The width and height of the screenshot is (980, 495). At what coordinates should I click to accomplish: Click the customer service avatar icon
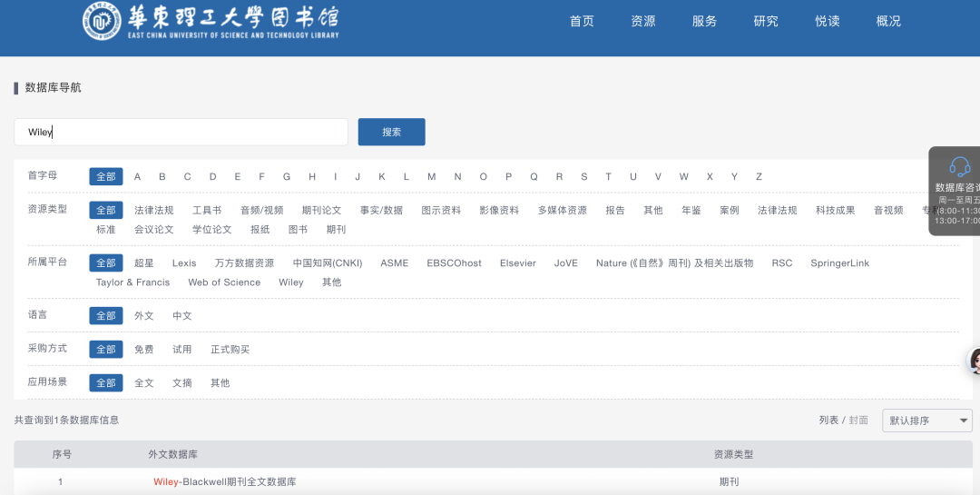point(976,361)
